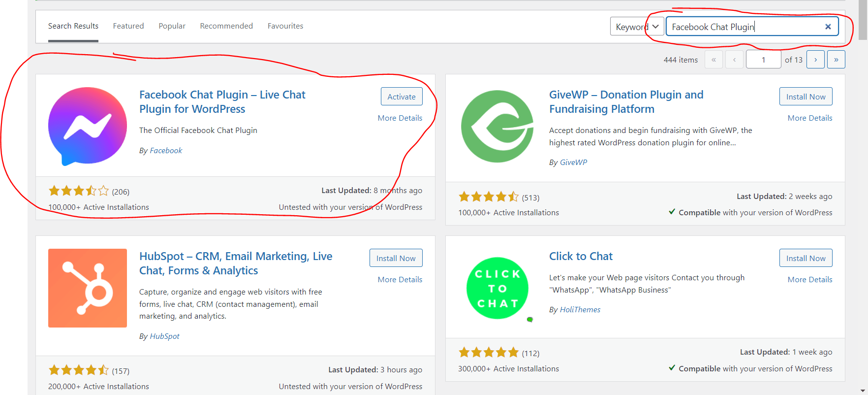Open the Click to Chat title link
The height and width of the screenshot is (395, 868).
(x=581, y=256)
